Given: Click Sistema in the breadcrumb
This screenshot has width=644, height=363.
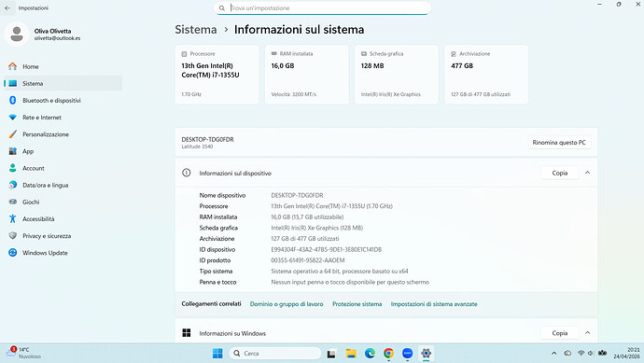Looking at the screenshot, I should point(196,30).
